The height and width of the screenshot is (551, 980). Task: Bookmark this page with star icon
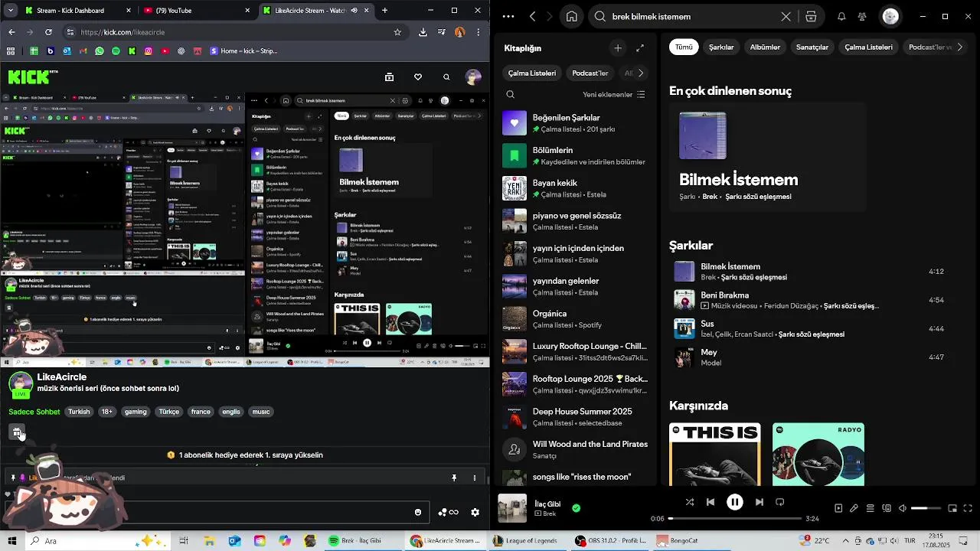pyautogui.click(x=397, y=32)
